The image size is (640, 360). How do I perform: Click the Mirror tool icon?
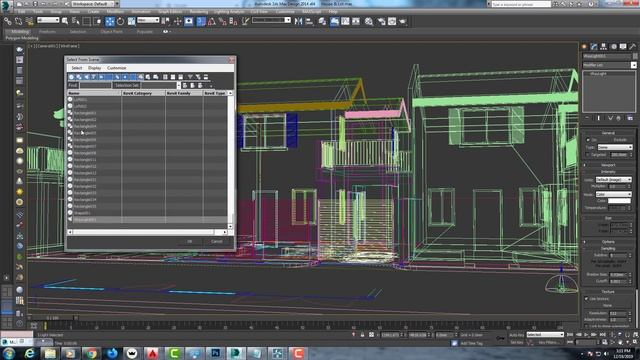pos(298,21)
